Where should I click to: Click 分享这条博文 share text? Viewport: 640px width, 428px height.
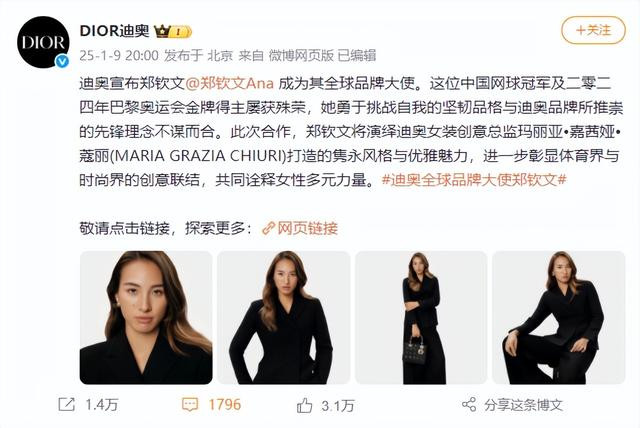point(523,405)
